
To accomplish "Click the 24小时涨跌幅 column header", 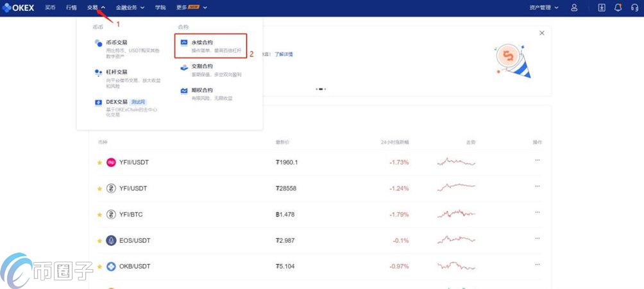I will click(x=394, y=142).
